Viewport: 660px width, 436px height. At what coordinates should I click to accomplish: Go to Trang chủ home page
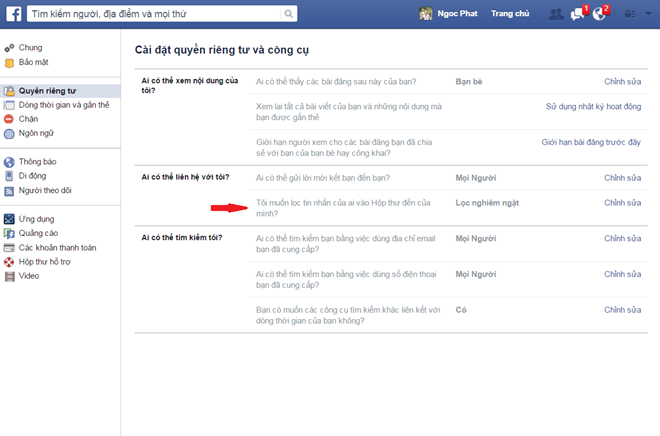point(510,13)
